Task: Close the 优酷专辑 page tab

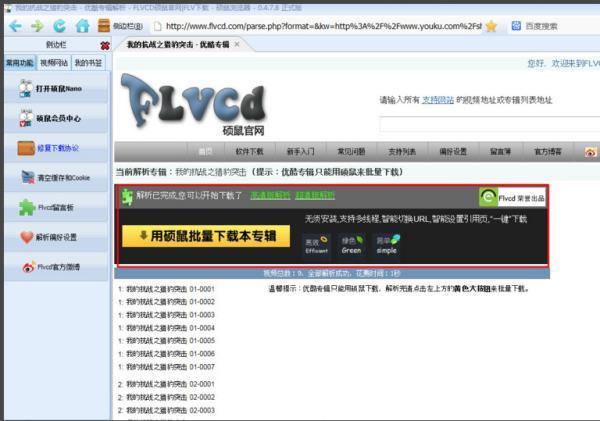Action: (237, 44)
